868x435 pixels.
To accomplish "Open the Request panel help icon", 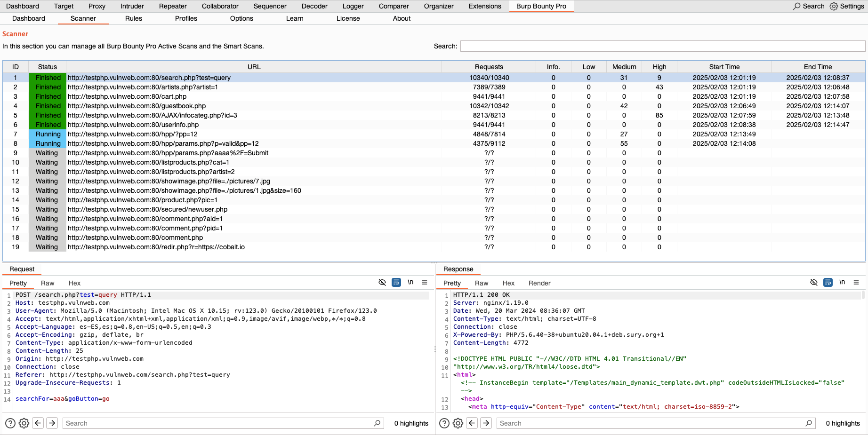I will [x=10, y=423].
